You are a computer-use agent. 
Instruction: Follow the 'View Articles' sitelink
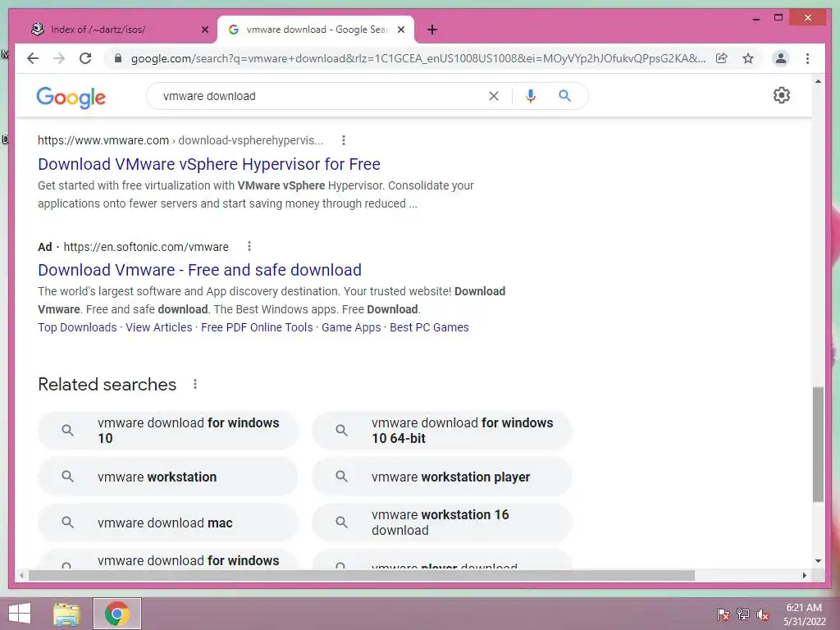click(159, 327)
